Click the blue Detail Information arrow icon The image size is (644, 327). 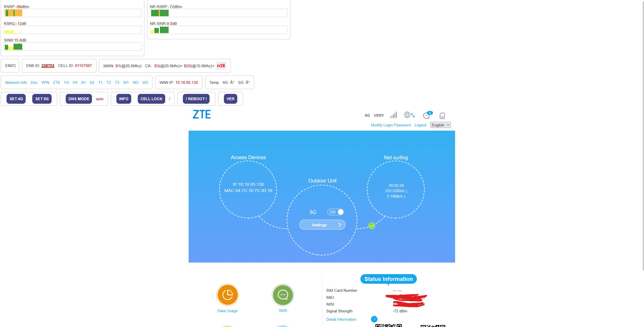[x=374, y=319]
